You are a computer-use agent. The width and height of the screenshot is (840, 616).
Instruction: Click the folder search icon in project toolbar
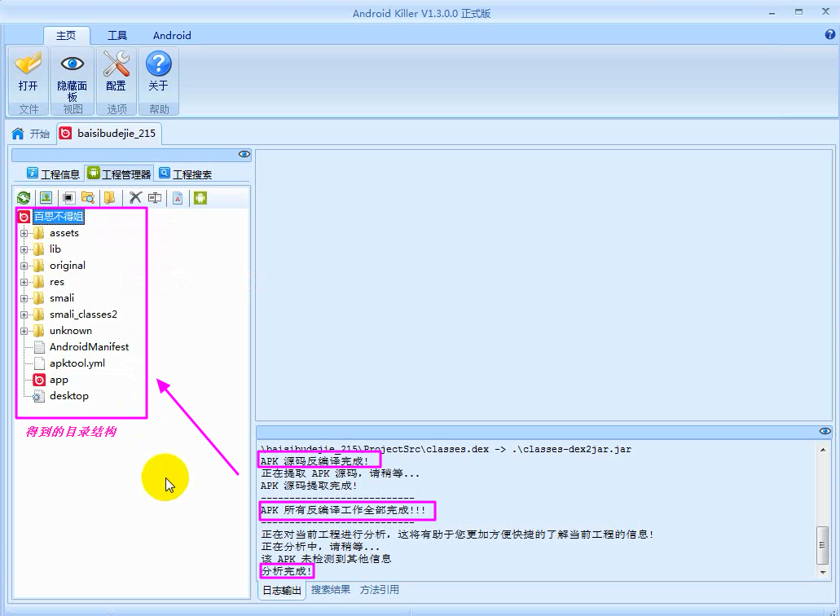pyautogui.click(x=88, y=198)
